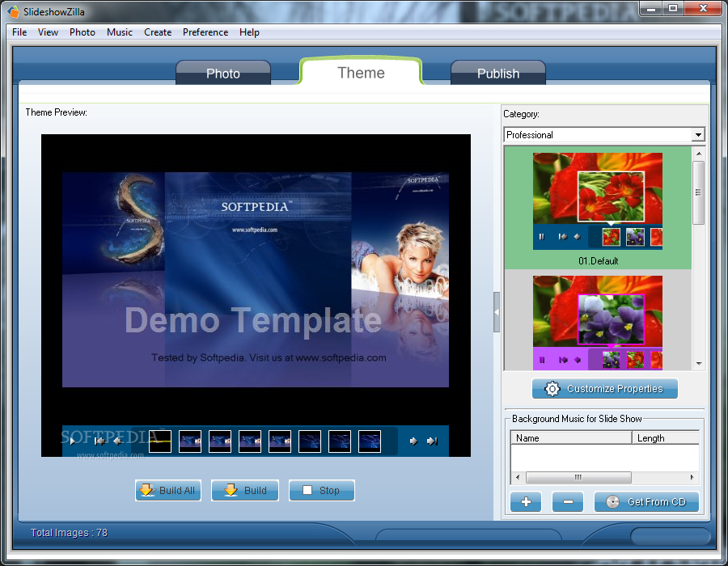This screenshot has width=728, height=566.
Task: Select second filmstrip thumbnail in preview
Action: (x=190, y=441)
